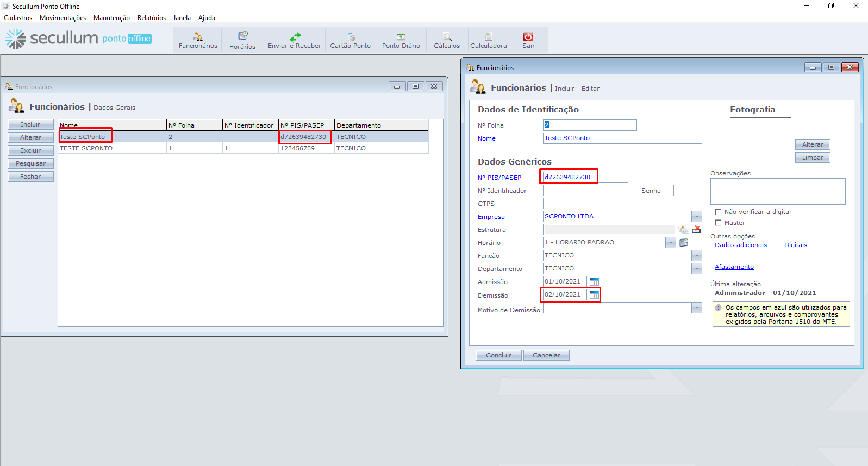868x466 pixels.
Task: Launch the Calculadora toolbar icon
Action: [x=489, y=40]
